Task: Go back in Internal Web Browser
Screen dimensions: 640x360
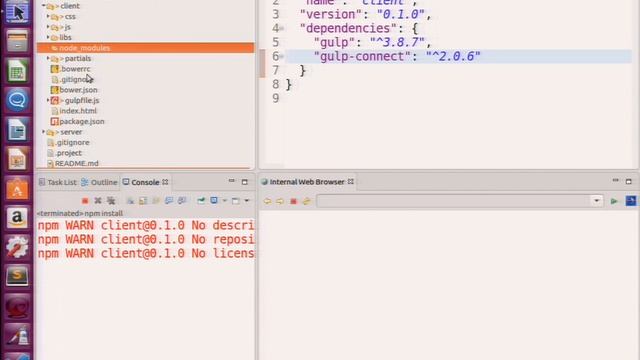Action: click(x=267, y=201)
